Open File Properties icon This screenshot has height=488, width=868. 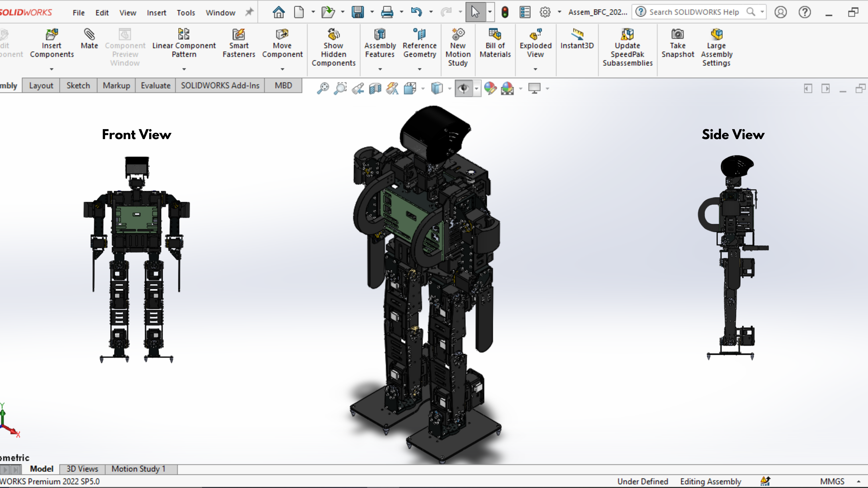coord(525,12)
